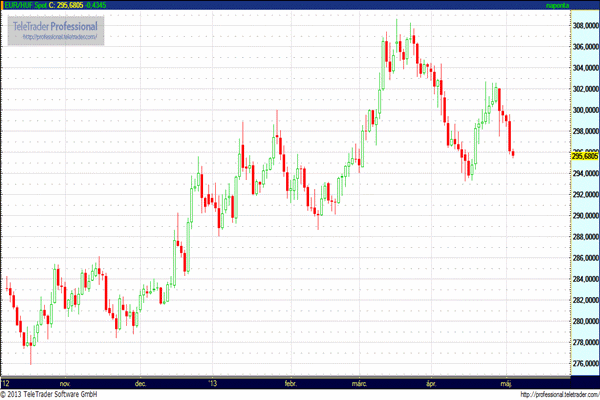Click the 'máj.' date axis marker
Screen dimensions: 600x400
[506, 382]
